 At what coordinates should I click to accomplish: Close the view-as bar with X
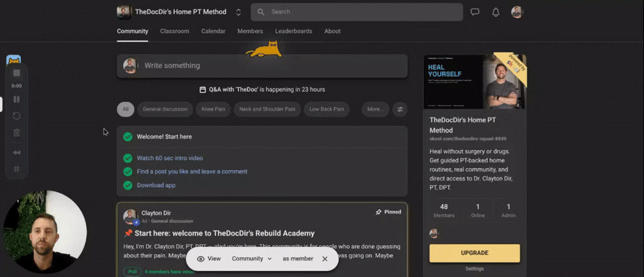coord(325,259)
